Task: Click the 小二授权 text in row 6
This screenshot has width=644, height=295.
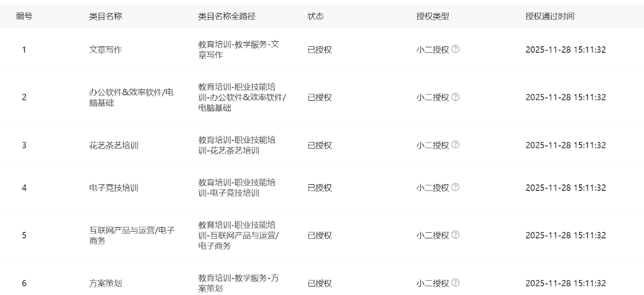Action: [432, 283]
